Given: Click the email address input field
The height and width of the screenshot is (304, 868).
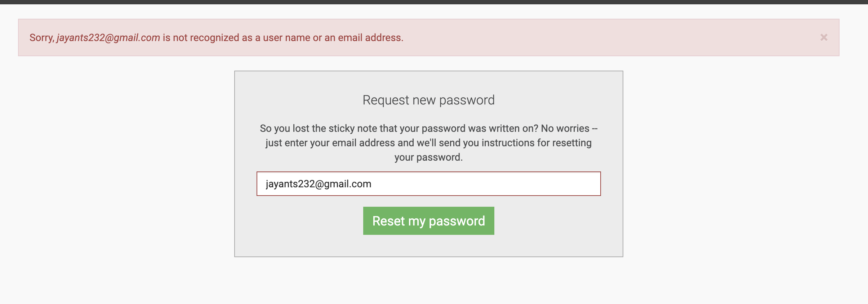Looking at the screenshot, I should 428,184.
